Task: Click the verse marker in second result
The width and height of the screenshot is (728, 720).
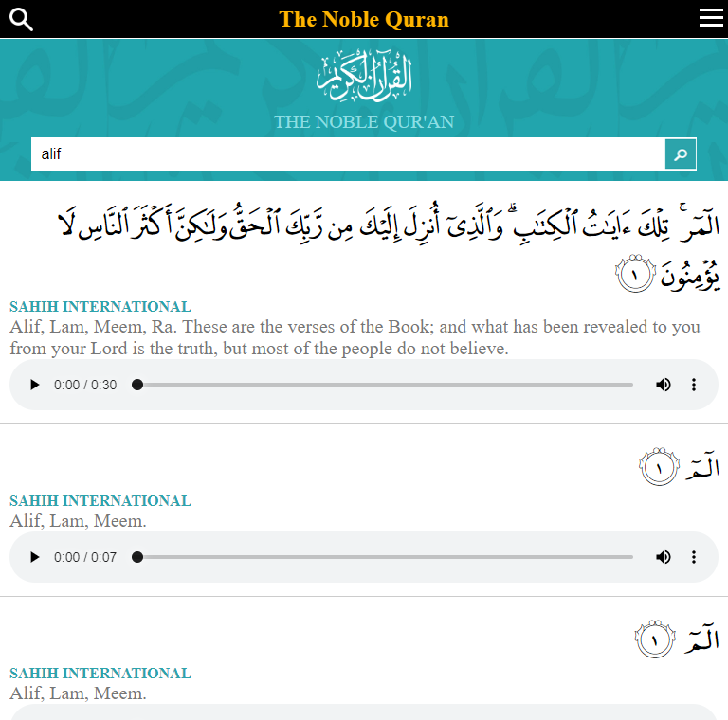Action: pyautogui.click(x=660, y=467)
